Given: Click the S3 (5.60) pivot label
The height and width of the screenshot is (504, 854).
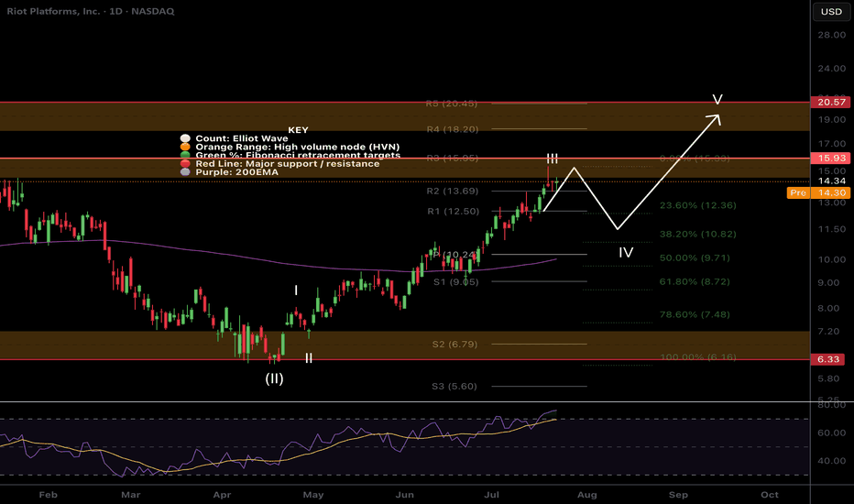Looking at the screenshot, I should point(454,386).
